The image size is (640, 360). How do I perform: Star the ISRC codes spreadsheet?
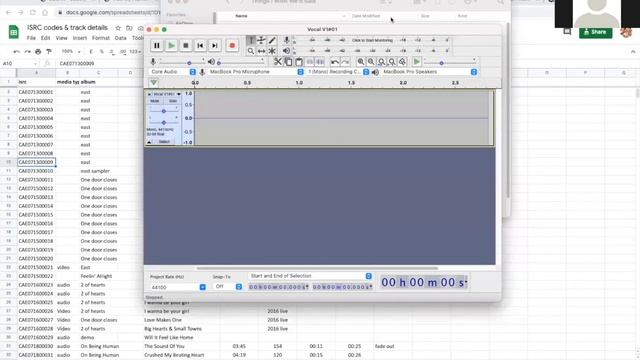pyautogui.click(x=118, y=28)
